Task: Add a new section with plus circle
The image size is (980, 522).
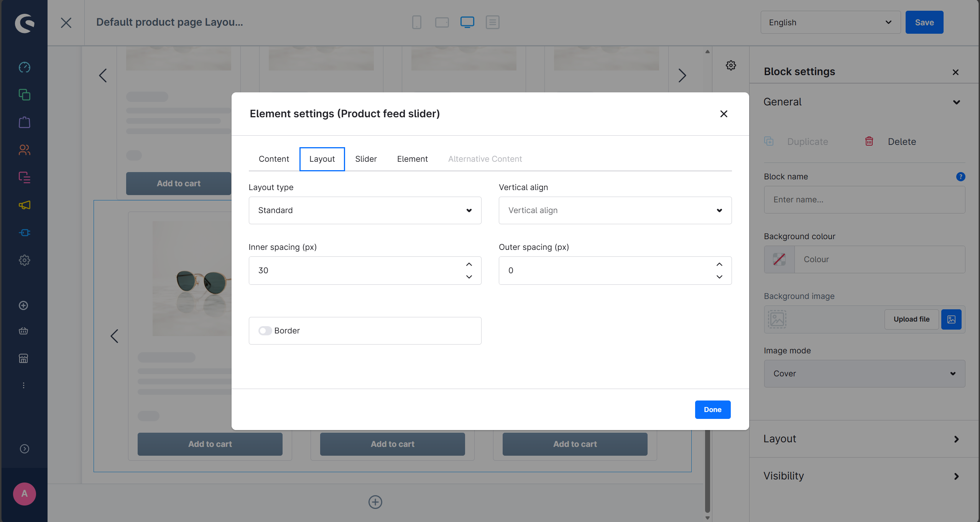Action: (x=375, y=502)
